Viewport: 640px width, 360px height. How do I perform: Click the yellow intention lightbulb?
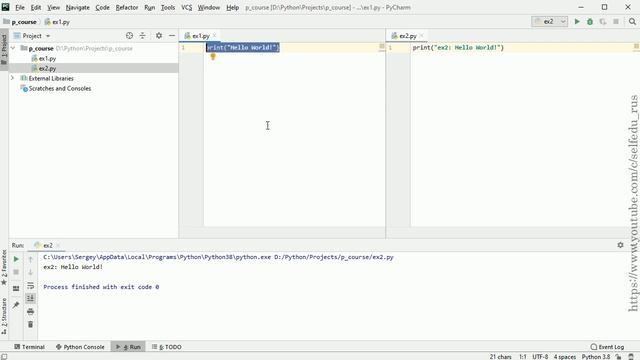pos(213,57)
